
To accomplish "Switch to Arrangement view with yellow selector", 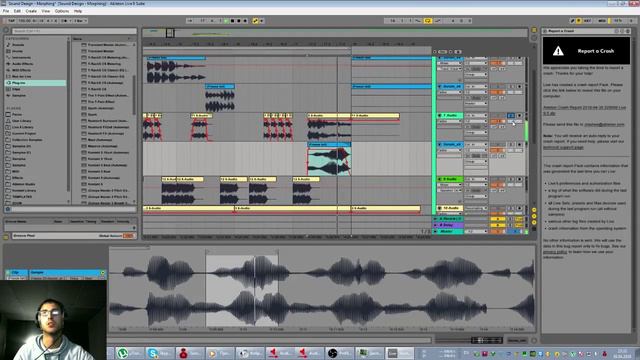I will coord(534,30).
